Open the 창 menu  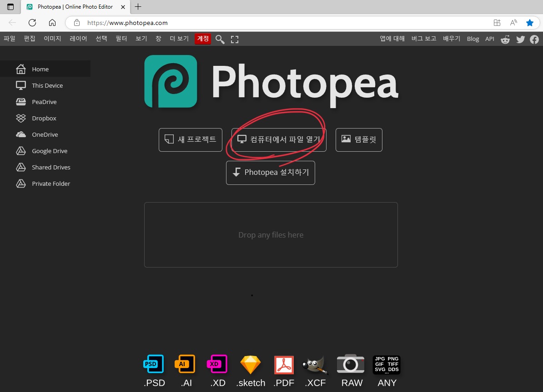coord(158,39)
